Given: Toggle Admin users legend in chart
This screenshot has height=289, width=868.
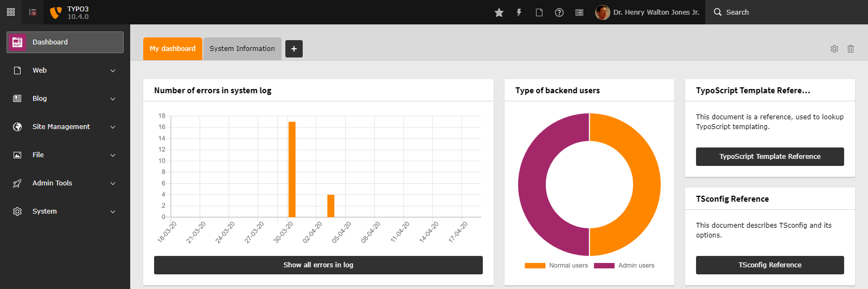Looking at the screenshot, I should coord(624,266).
